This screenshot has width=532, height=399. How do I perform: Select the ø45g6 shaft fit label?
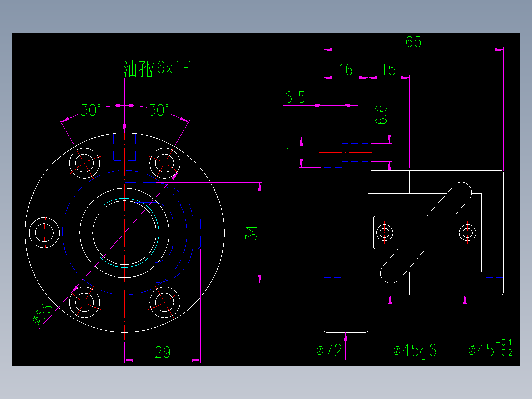415,350
